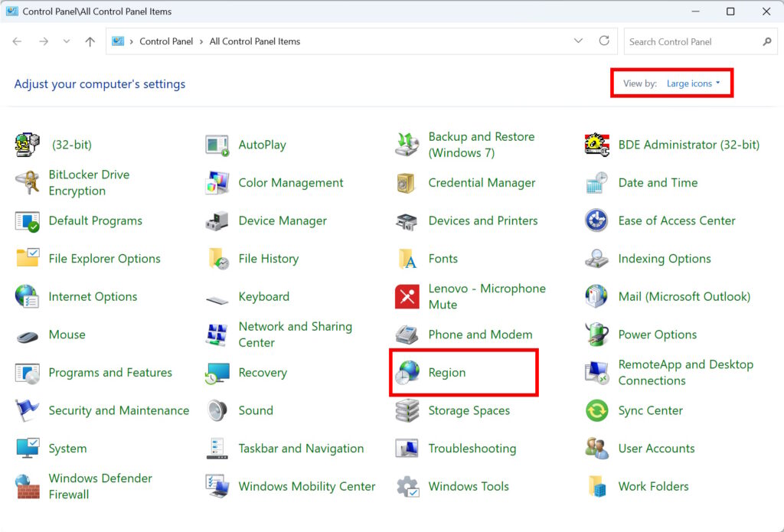Open the Fonts folder icon
784x532 pixels.
pos(407,259)
